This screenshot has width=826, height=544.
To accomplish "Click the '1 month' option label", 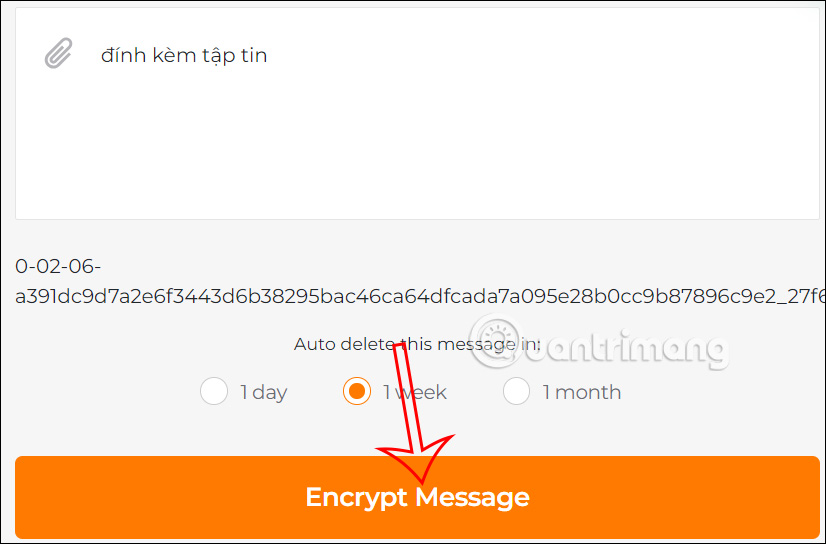I will click(x=582, y=392).
